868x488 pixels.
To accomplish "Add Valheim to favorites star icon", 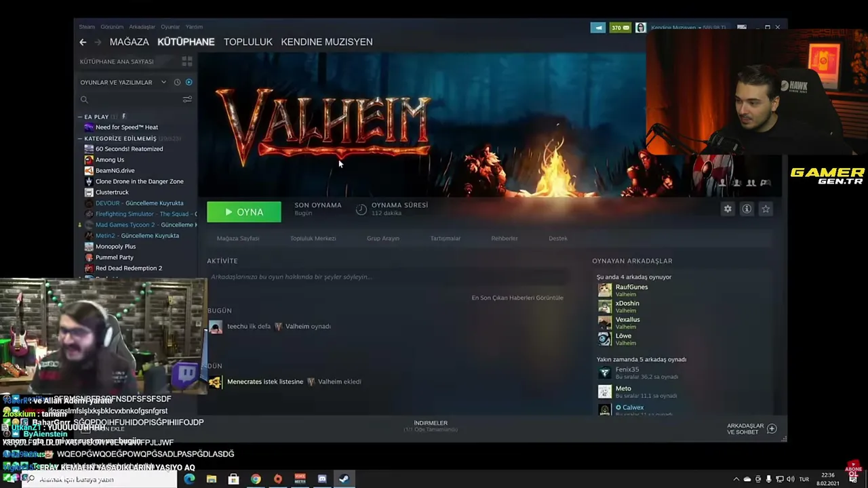I will pyautogui.click(x=766, y=209).
